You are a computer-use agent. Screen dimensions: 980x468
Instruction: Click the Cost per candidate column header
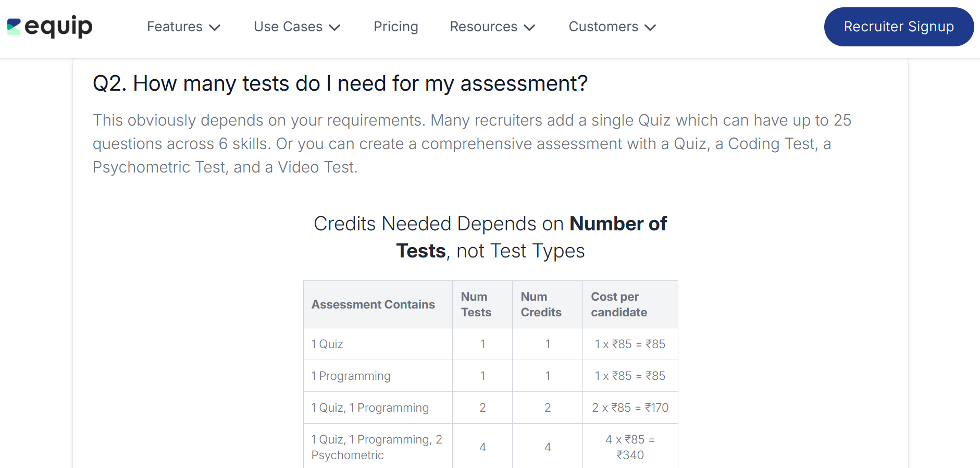point(630,304)
